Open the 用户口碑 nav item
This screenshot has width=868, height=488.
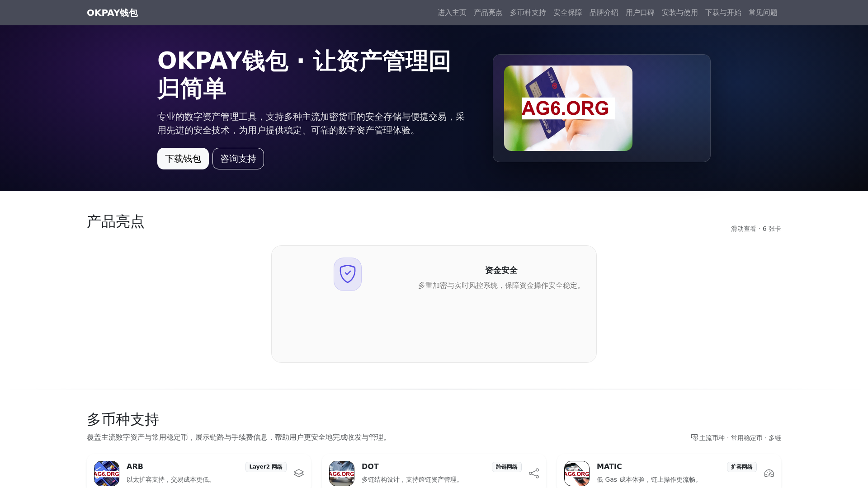tap(640, 13)
